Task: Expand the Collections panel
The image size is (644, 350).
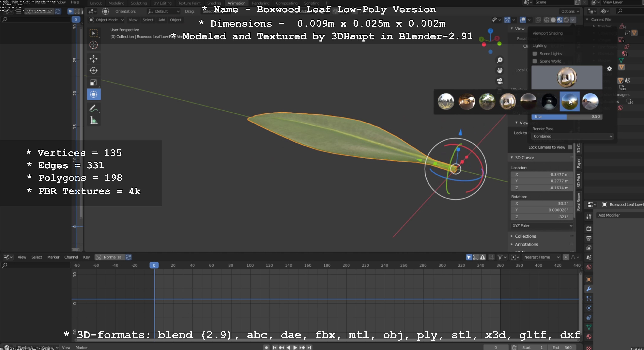Action: [x=525, y=236]
